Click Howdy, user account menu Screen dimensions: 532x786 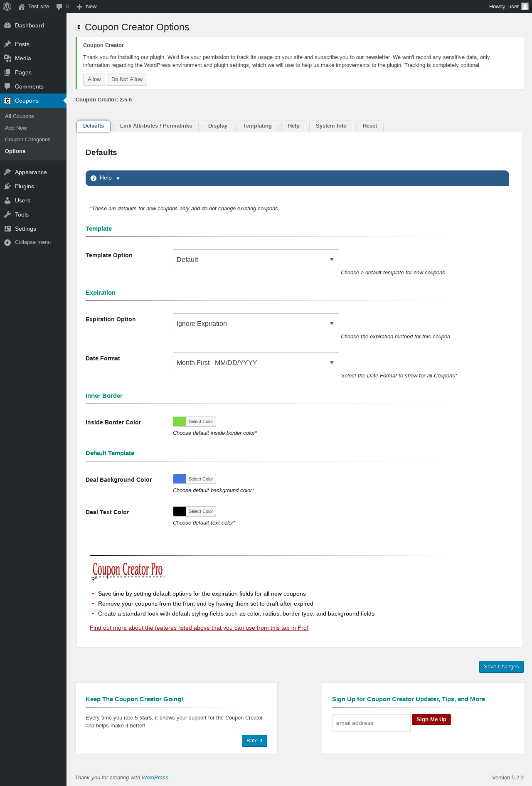click(509, 7)
